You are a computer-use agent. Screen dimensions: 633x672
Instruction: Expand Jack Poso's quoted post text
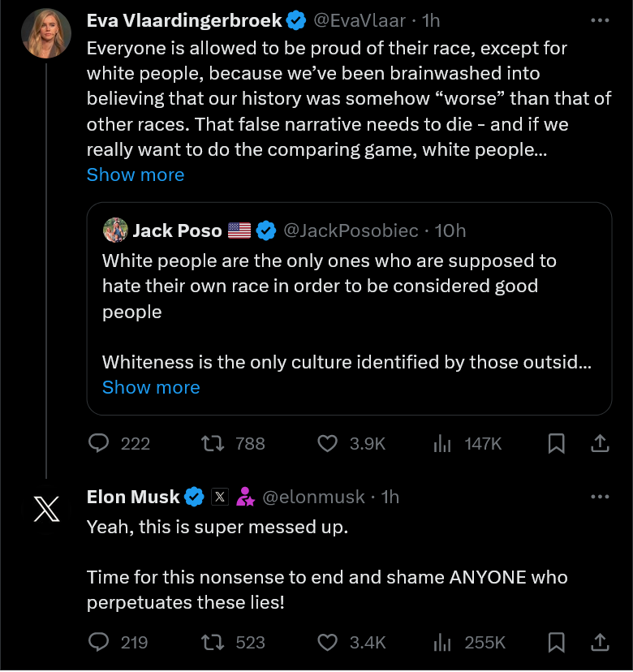[151, 387]
